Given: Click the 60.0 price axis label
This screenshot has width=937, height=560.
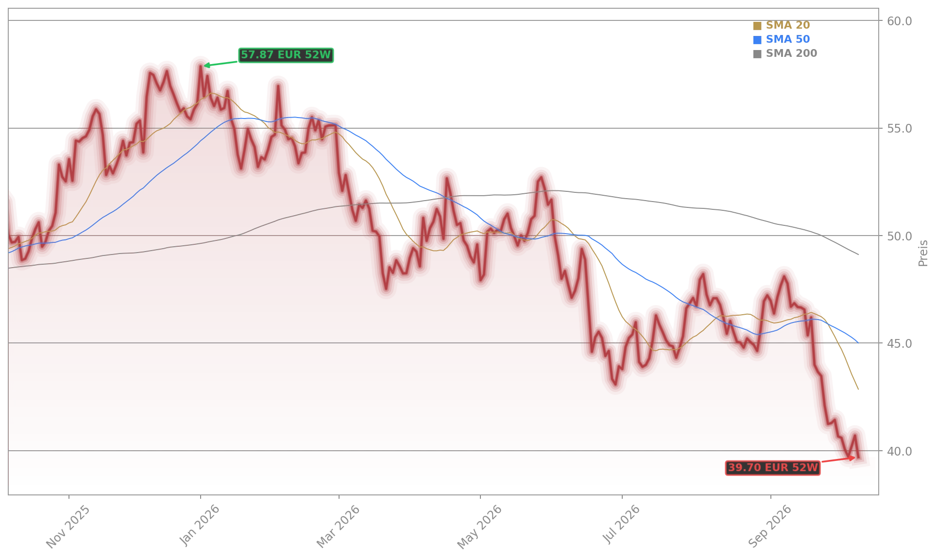Looking at the screenshot, I should (900, 21).
